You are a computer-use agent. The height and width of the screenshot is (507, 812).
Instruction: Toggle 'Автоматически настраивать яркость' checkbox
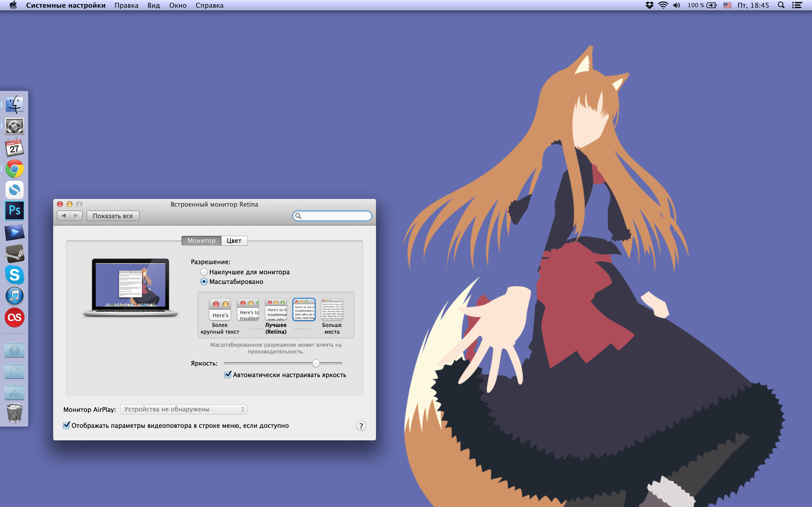tap(228, 374)
